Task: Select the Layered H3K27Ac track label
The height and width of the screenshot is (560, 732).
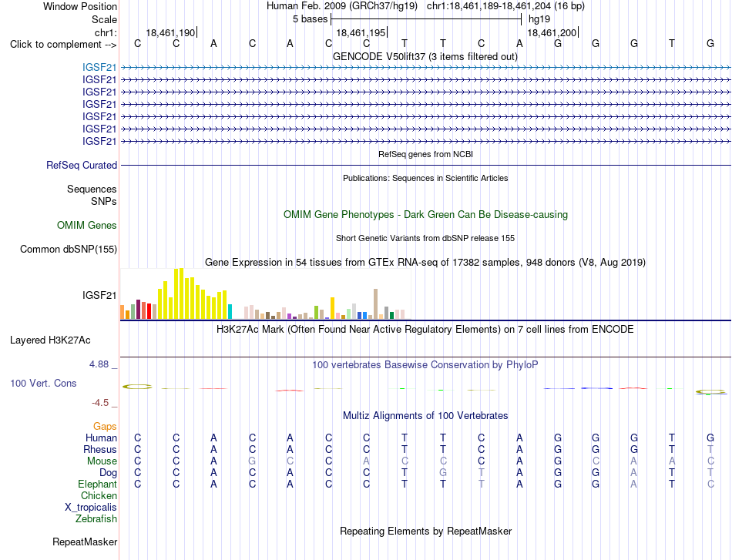Action: tap(50, 340)
